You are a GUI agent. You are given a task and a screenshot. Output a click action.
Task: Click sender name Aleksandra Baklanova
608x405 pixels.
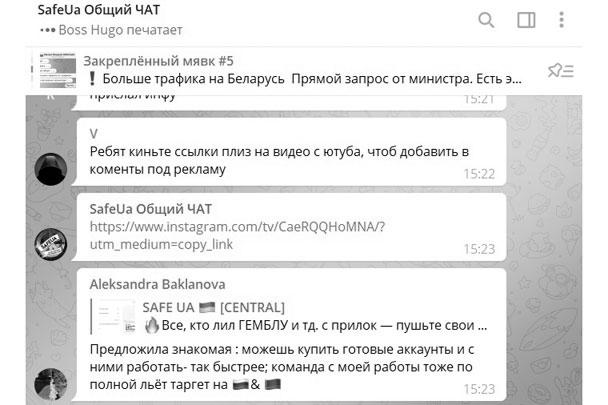click(157, 284)
